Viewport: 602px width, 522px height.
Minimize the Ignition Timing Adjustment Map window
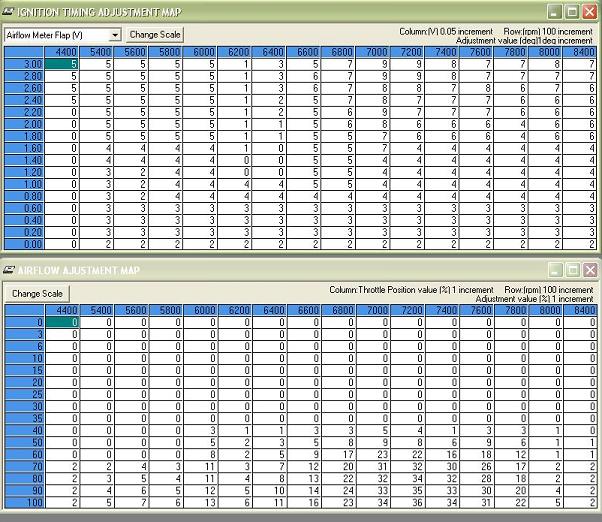pos(554,12)
